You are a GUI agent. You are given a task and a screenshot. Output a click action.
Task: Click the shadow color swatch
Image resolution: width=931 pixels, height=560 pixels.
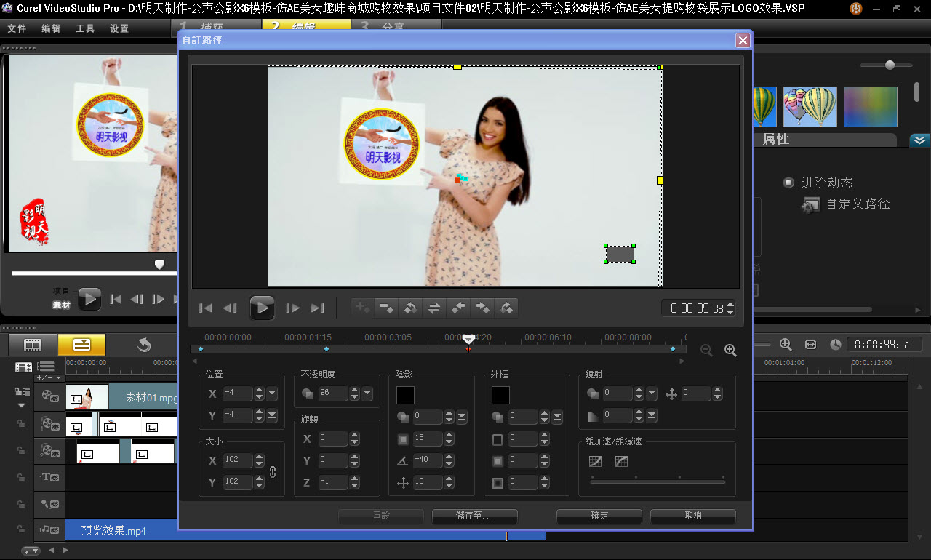(405, 395)
